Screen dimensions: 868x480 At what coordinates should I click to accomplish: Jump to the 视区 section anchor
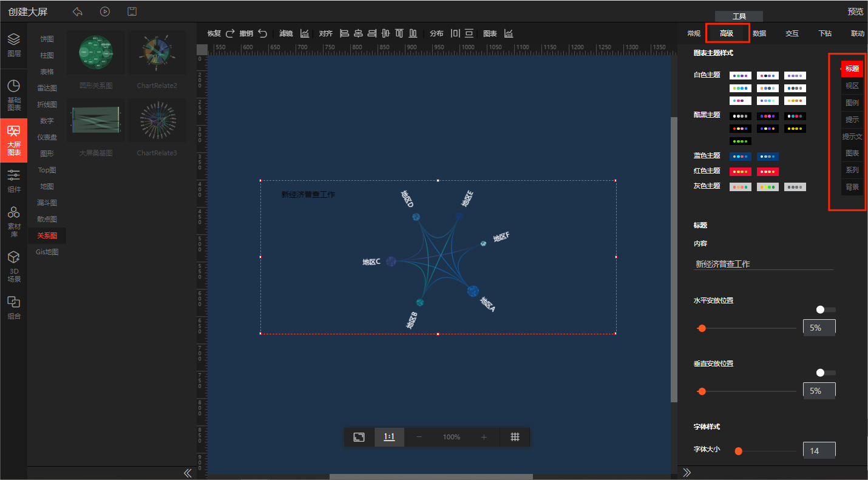pos(852,86)
